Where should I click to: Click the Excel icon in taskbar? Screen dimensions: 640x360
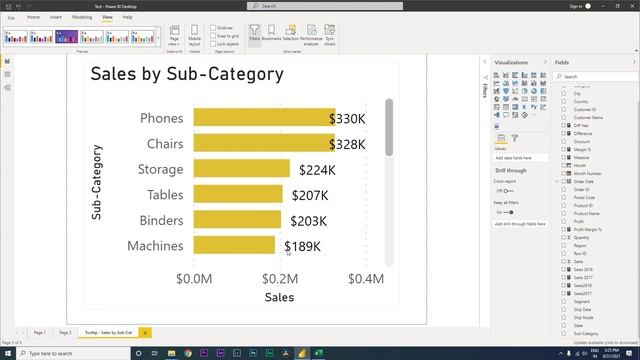[x=318, y=353]
